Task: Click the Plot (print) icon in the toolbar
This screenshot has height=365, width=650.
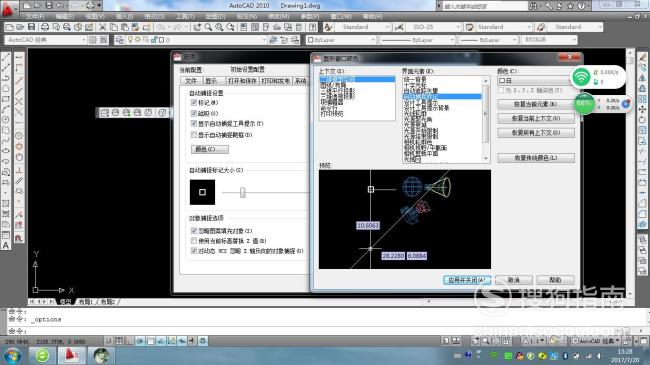Action: [45, 27]
